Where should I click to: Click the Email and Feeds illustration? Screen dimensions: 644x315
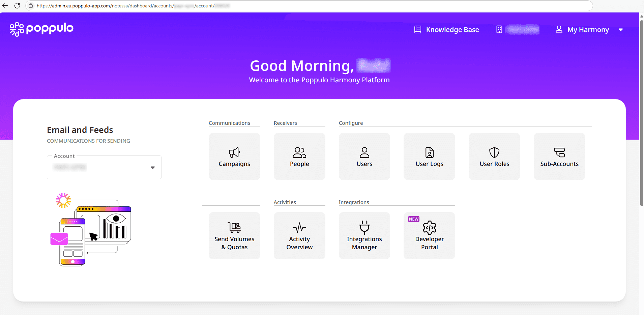pos(91,230)
